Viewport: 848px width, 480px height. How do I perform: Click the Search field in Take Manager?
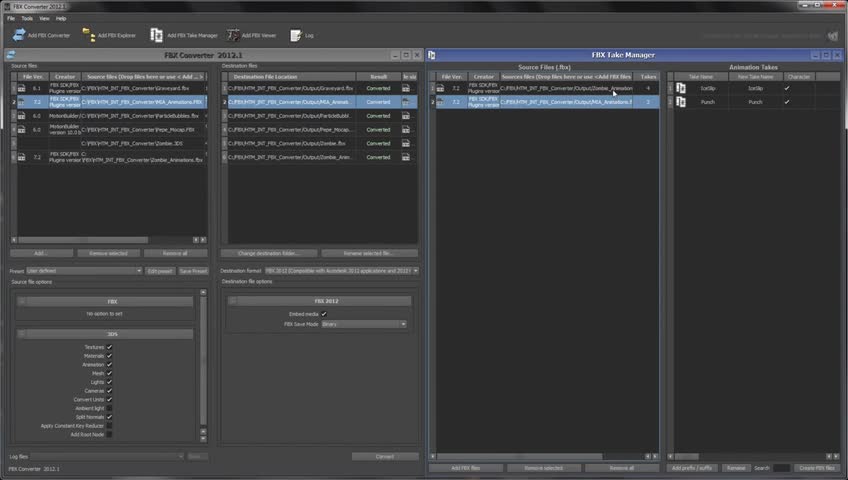click(x=781, y=468)
